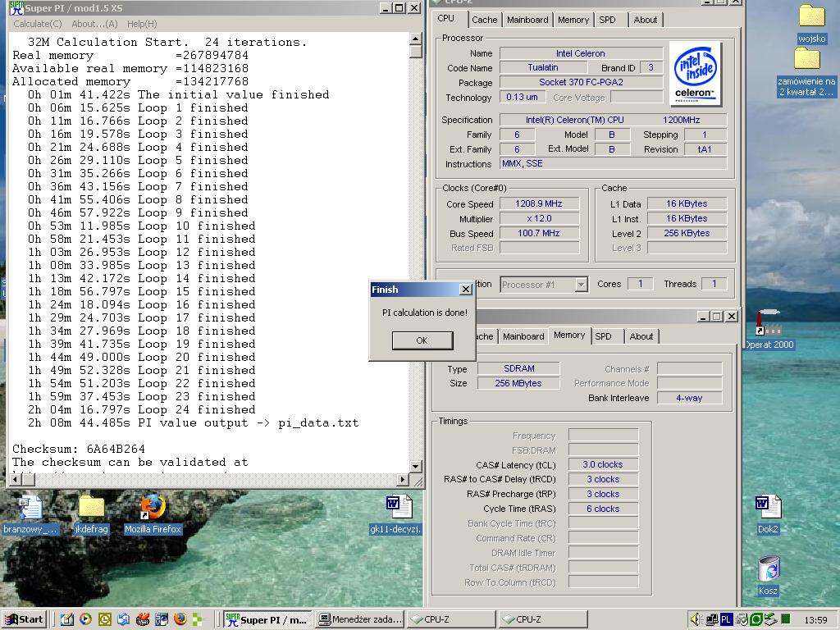
Task: Open the wojsko desktop folder
Action: (x=811, y=24)
